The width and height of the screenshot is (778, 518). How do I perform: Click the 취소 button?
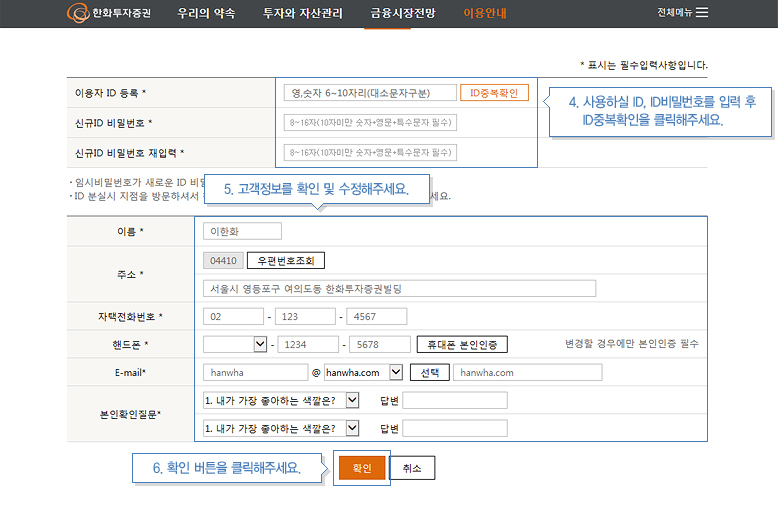click(x=411, y=468)
